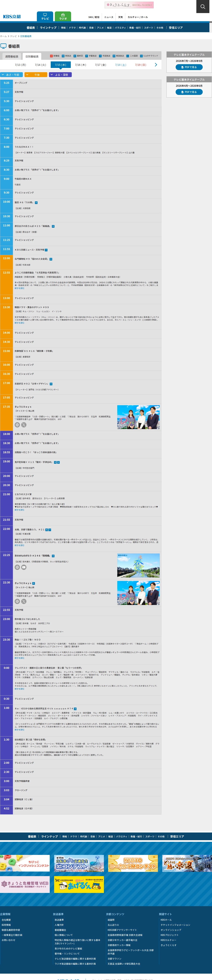This screenshot has width=212, height=980.
Task: Click the KBSホール footer link
Action: (166, 920)
